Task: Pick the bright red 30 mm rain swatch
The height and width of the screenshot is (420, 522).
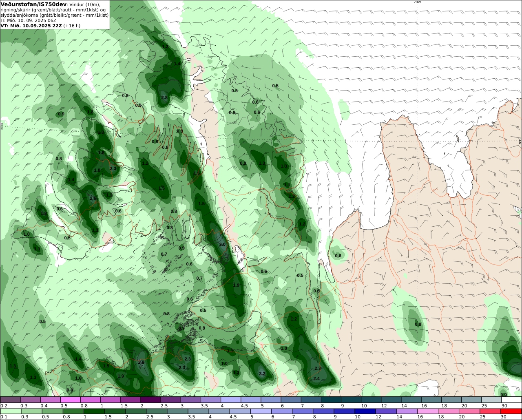Action: click(x=511, y=411)
